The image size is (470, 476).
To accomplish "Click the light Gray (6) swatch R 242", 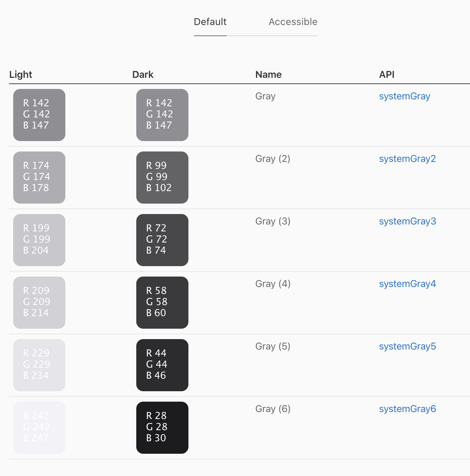I will [39, 428].
